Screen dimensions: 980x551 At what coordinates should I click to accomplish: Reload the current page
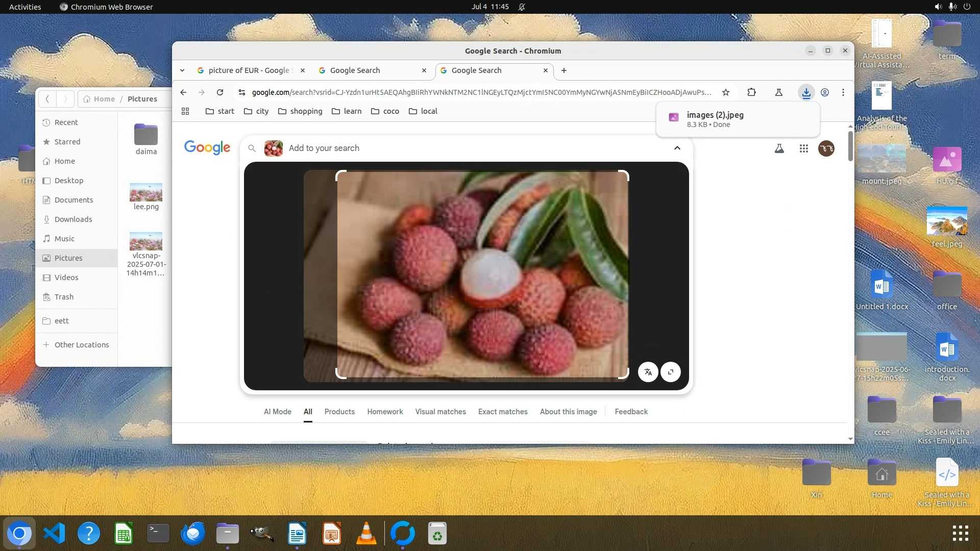[220, 92]
